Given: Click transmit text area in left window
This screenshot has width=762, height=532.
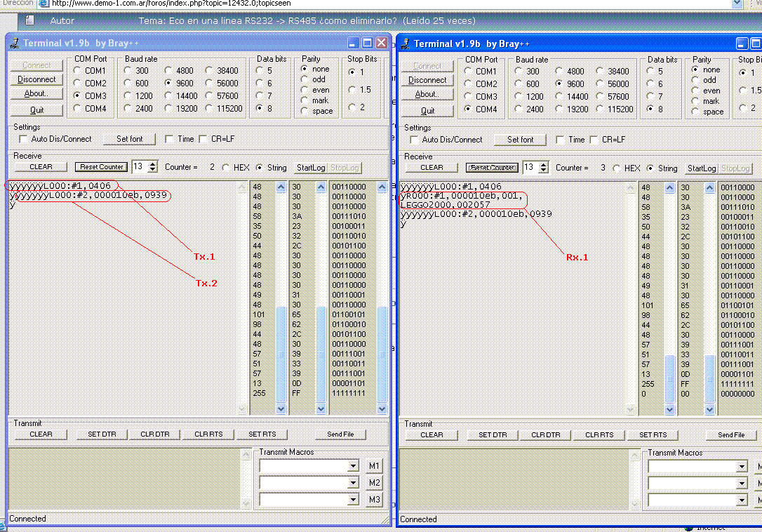Looking at the screenshot, I should pyautogui.click(x=126, y=479).
